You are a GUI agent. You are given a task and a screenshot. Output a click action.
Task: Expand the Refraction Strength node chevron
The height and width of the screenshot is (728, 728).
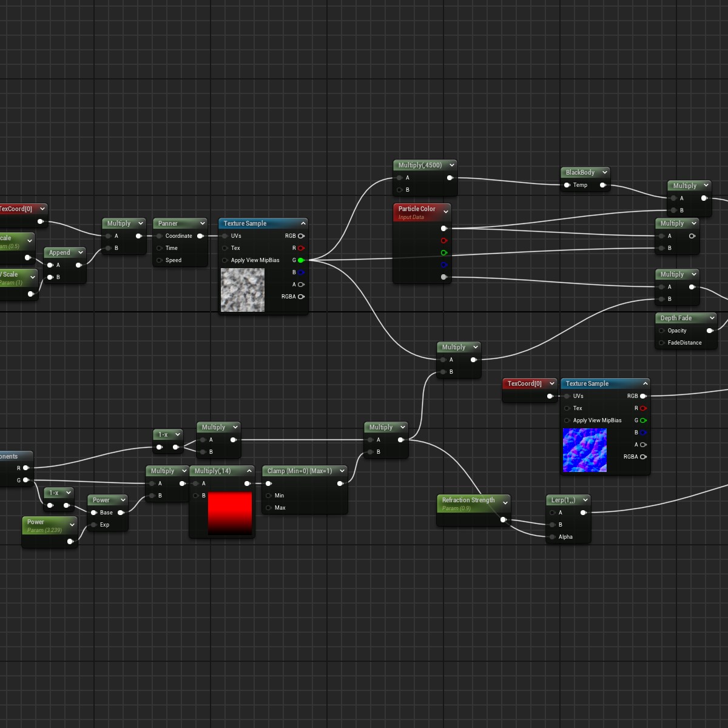tap(505, 503)
